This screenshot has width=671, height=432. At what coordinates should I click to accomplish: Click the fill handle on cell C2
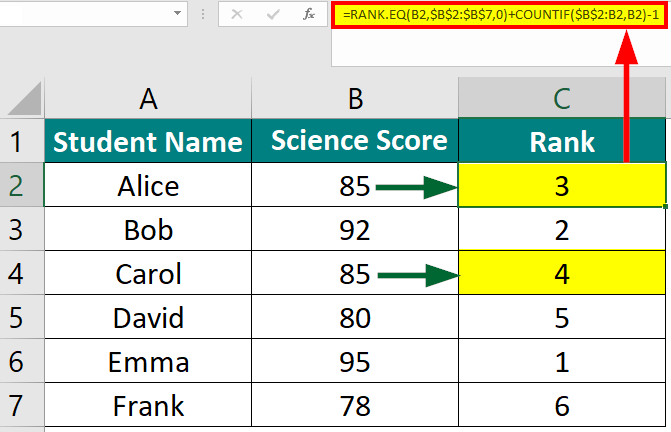point(665,207)
